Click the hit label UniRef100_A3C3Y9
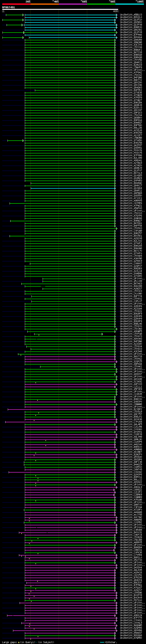Viewport: 146px width, 644px height. (x=131, y=45)
